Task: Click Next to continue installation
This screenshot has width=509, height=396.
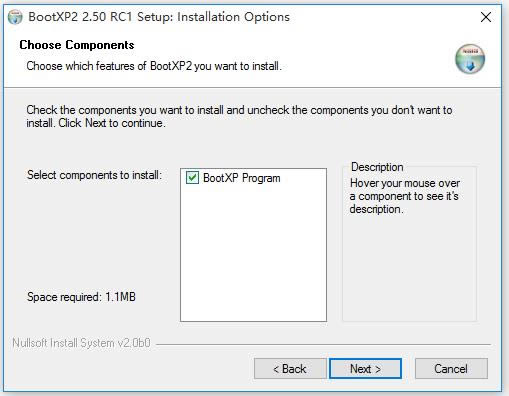Action: point(365,369)
